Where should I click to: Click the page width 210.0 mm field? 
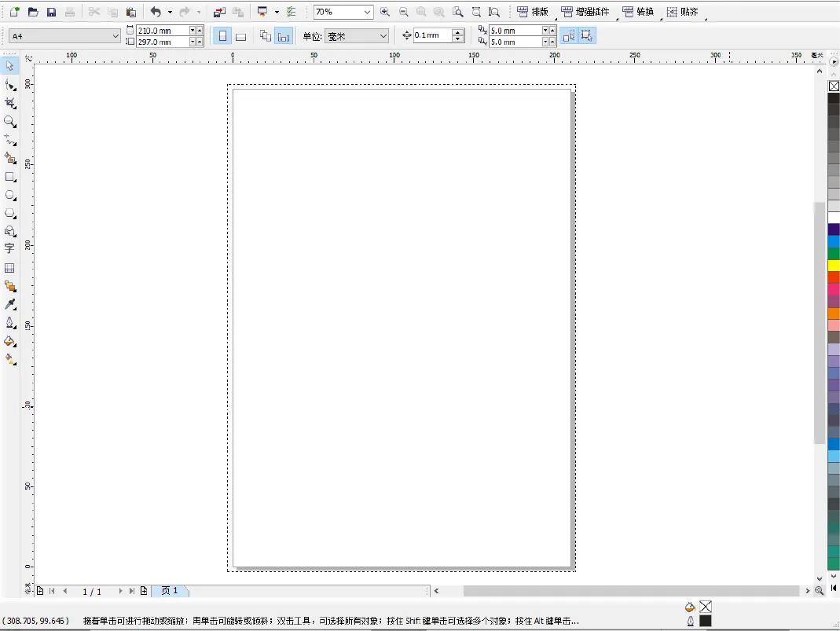coord(163,31)
